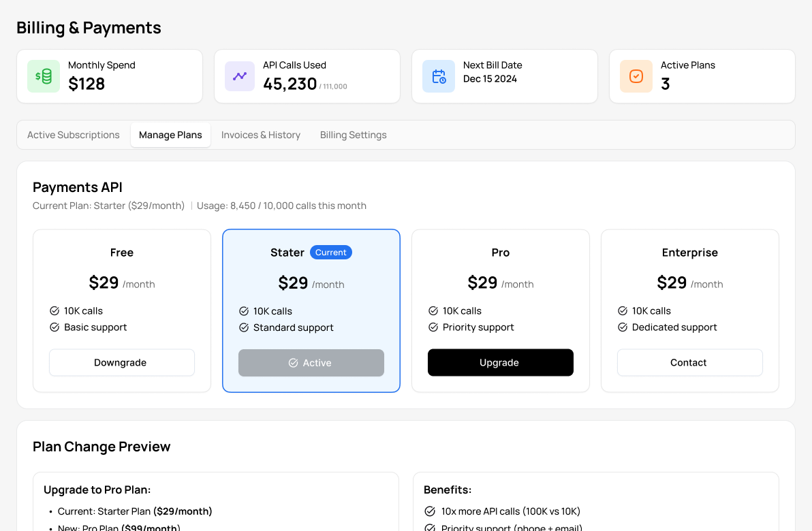812x531 pixels.
Task: Open the Active Subscriptions tab
Action: click(x=74, y=135)
